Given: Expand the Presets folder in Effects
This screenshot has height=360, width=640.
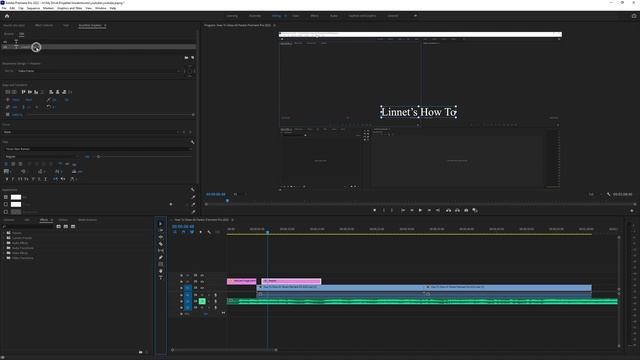Looking at the screenshot, I should pyautogui.click(x=4, y=233).
